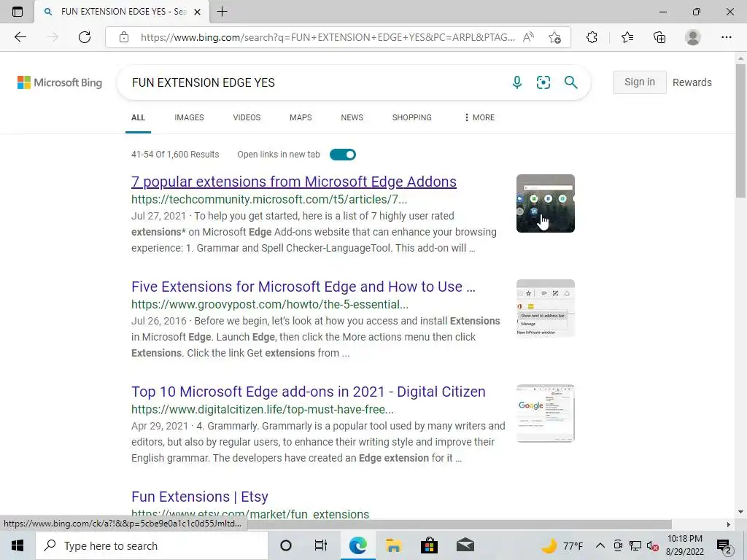Open a new browser tab
Screen dimensions: 747x560
(222, 12)
